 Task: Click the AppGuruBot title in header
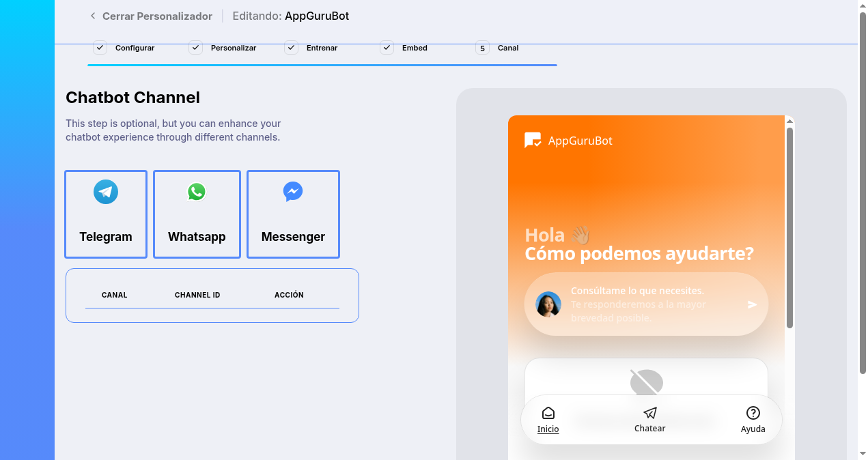[317, 16]
